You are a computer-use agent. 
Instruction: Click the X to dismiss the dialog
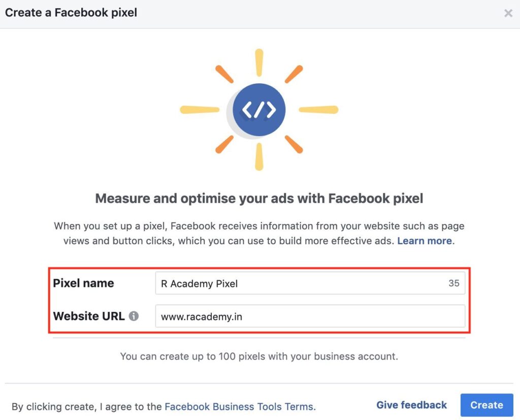tap(508, 13)
